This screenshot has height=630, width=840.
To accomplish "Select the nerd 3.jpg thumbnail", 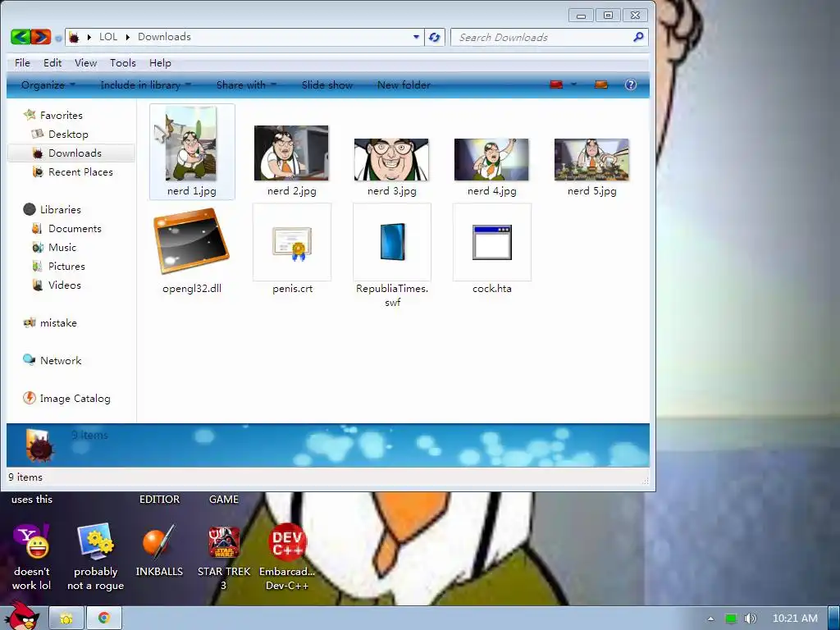I will 391,160.
